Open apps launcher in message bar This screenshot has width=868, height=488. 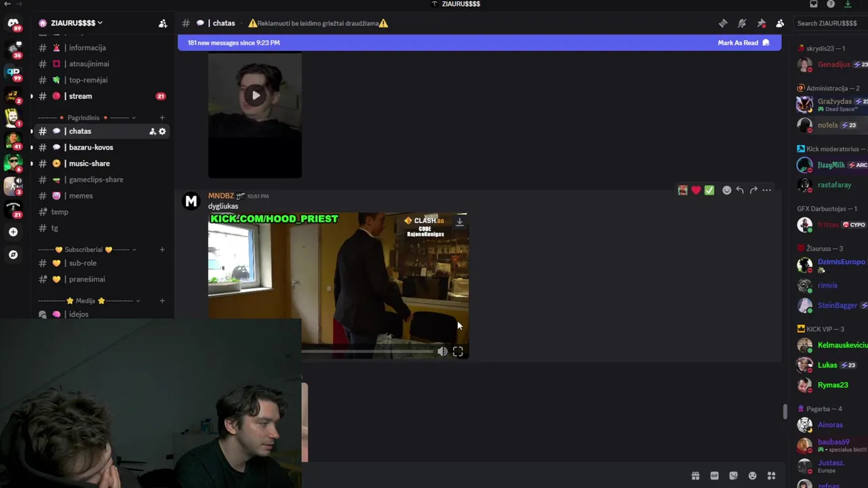(771, 476)
